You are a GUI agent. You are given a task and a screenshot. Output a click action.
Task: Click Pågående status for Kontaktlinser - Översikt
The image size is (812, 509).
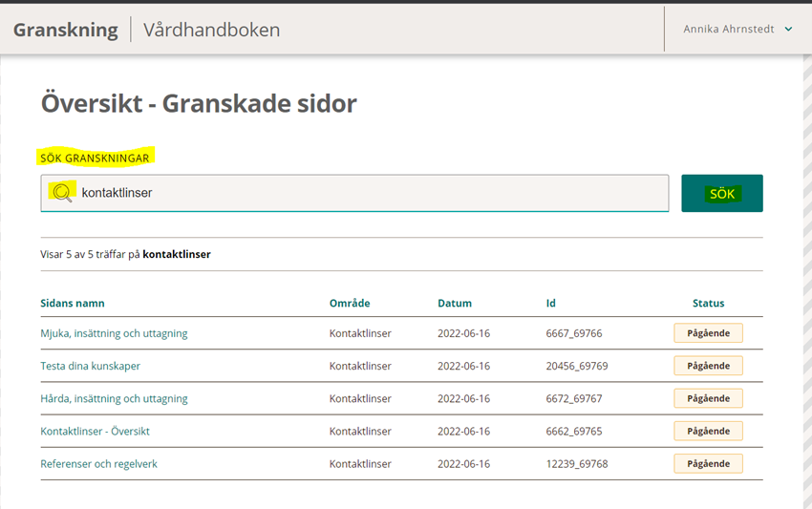point(708,431)
